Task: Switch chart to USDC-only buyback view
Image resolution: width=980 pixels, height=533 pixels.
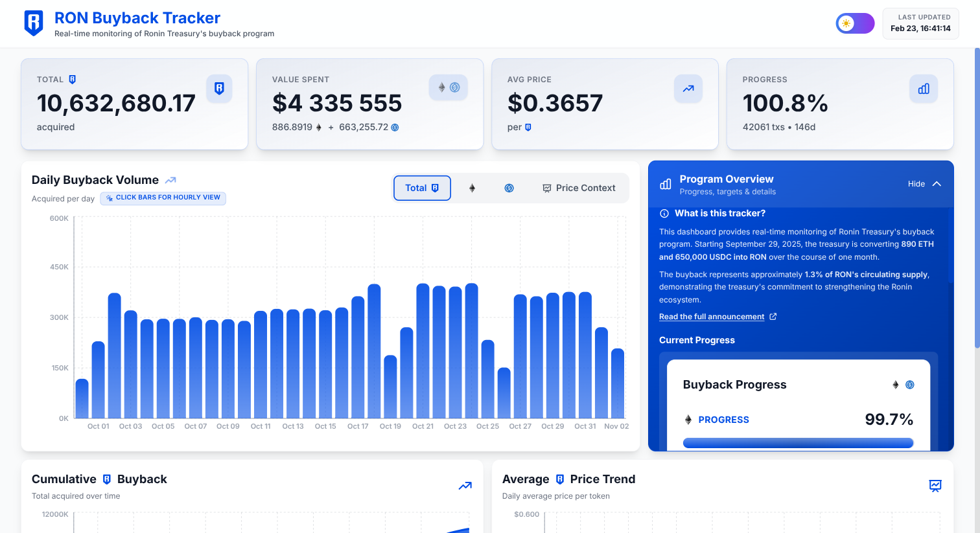Action: [509, 188]
